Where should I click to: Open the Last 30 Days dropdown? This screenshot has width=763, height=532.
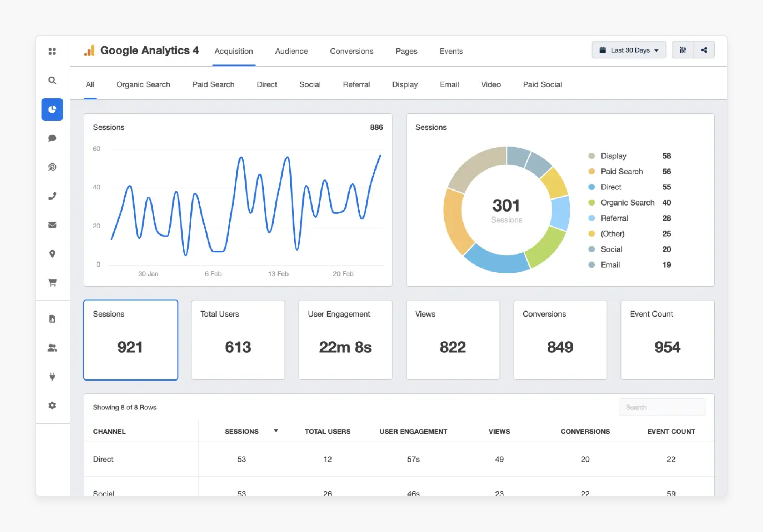point(629,50)
